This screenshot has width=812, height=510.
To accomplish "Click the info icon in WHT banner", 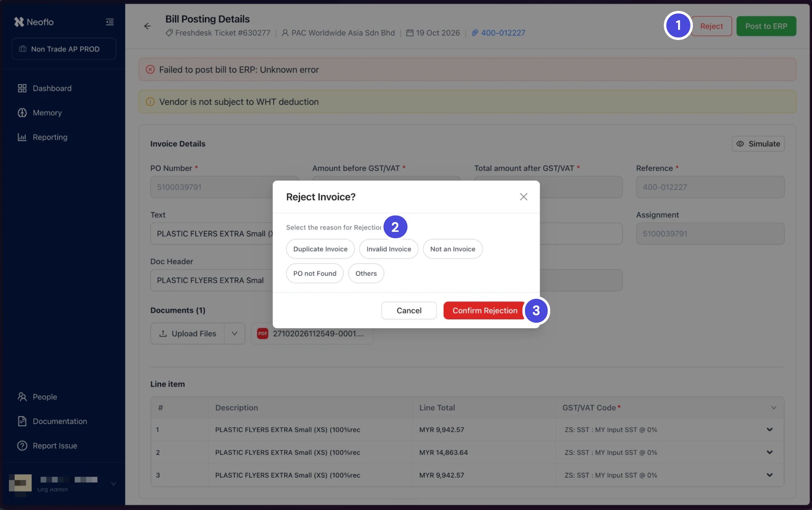I will 150,102.
